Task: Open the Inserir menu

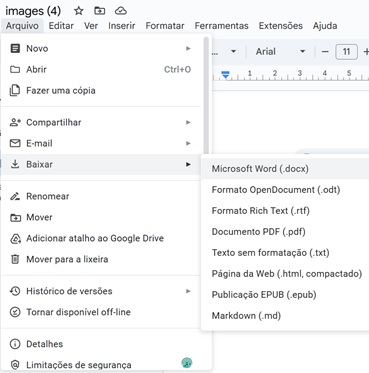Action: tap(122, 26)
